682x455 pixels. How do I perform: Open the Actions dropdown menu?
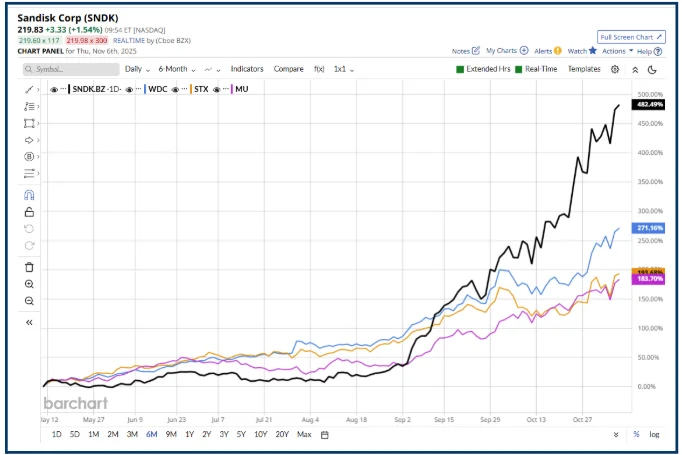[616, 49]
